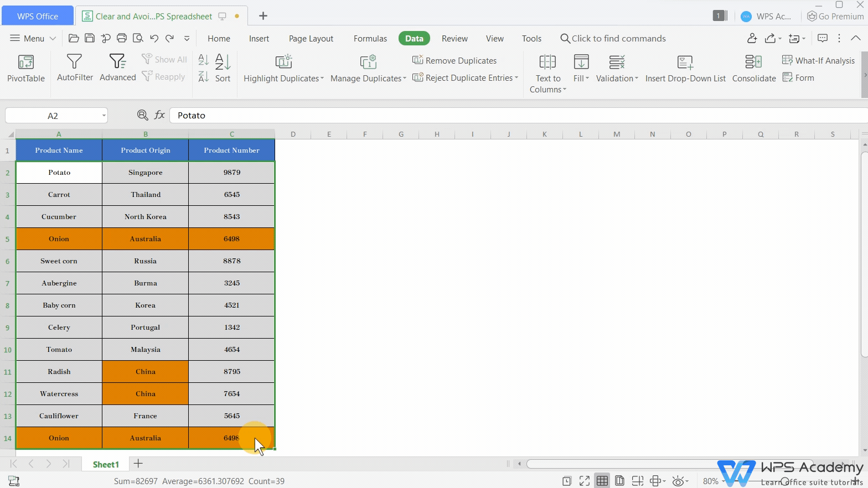This screenshot has width=868, height=488.
Task: Click Remove Duplicates in the ribbon
Action: click(x=454, y=60)
